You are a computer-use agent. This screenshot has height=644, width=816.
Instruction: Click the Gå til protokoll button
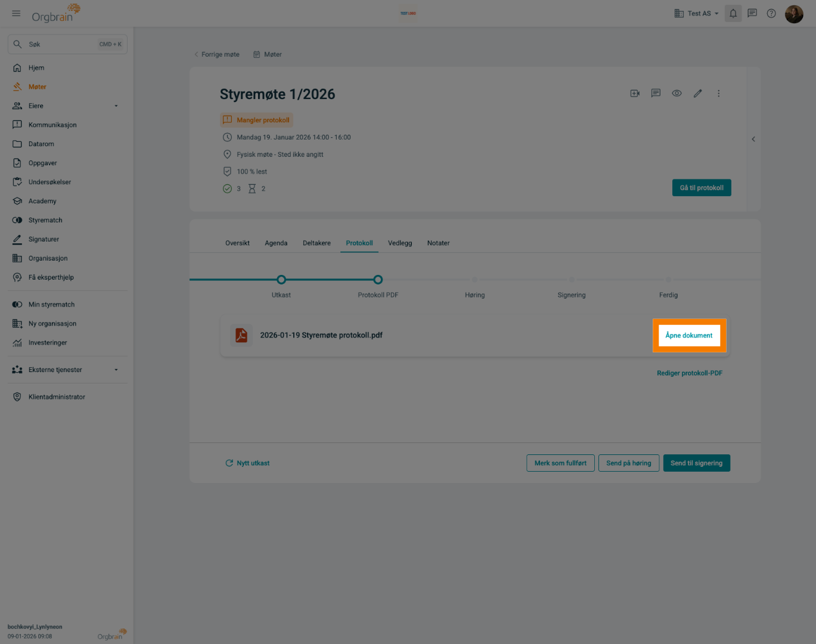click(702, 188)
